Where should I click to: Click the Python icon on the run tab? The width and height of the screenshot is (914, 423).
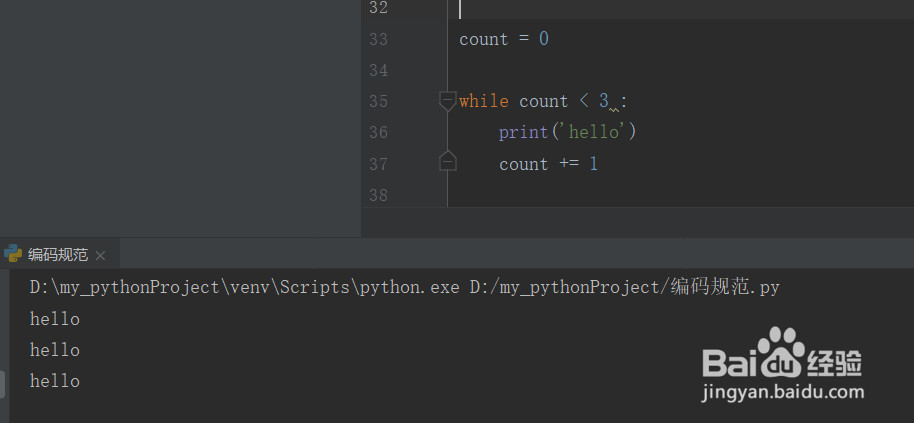(14, 254)
